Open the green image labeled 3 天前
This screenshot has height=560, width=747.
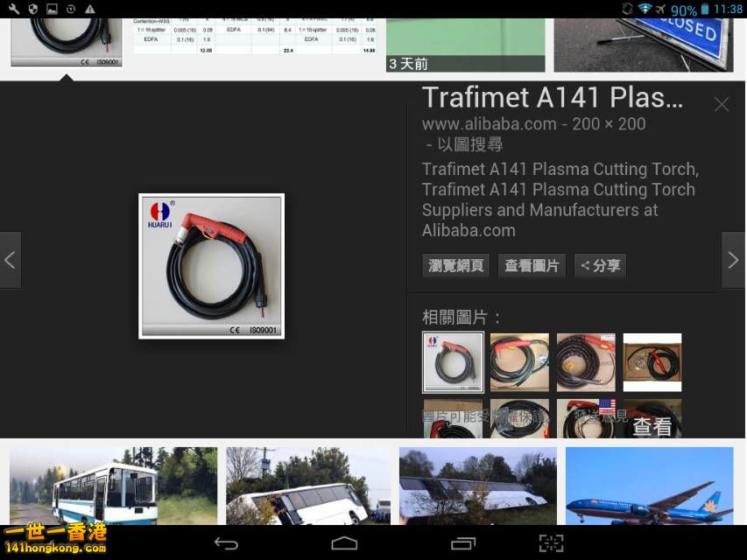pyautogui.click(x=465, y=45)
